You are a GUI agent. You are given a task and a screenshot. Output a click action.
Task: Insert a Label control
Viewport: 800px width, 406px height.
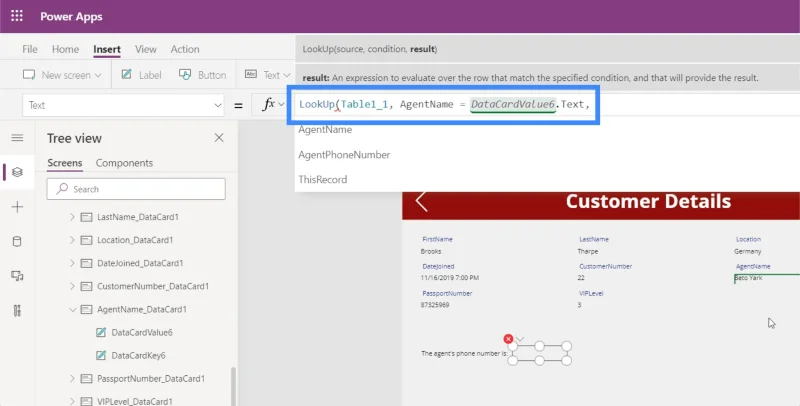pos(141,75)
